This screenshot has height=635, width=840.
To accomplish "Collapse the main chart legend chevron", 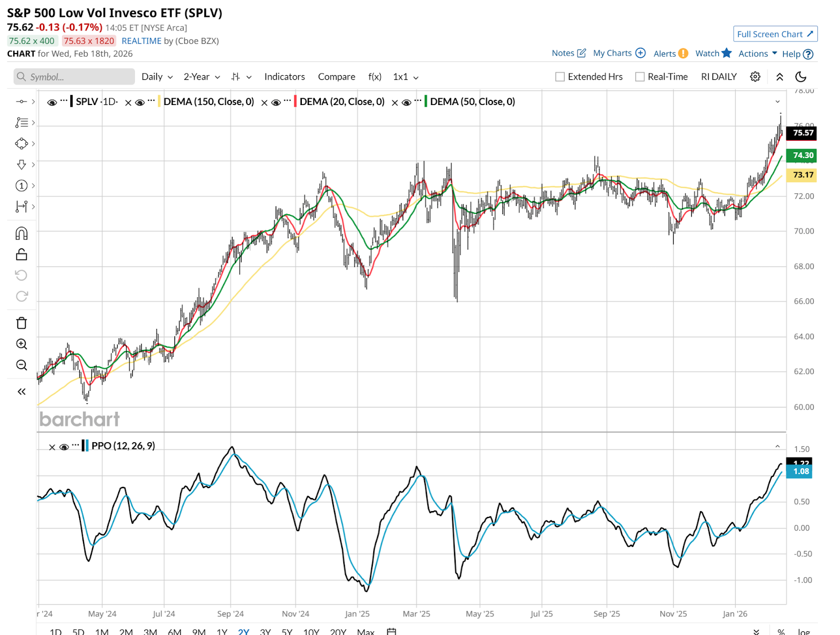I will click(x=778, y=101).
